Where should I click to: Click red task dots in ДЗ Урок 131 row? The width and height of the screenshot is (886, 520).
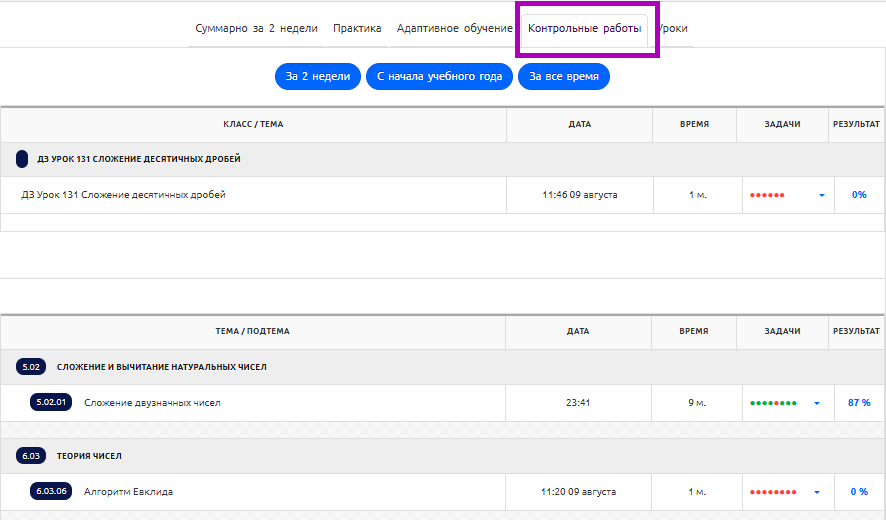pyautogui.click(x=767, y=195)
